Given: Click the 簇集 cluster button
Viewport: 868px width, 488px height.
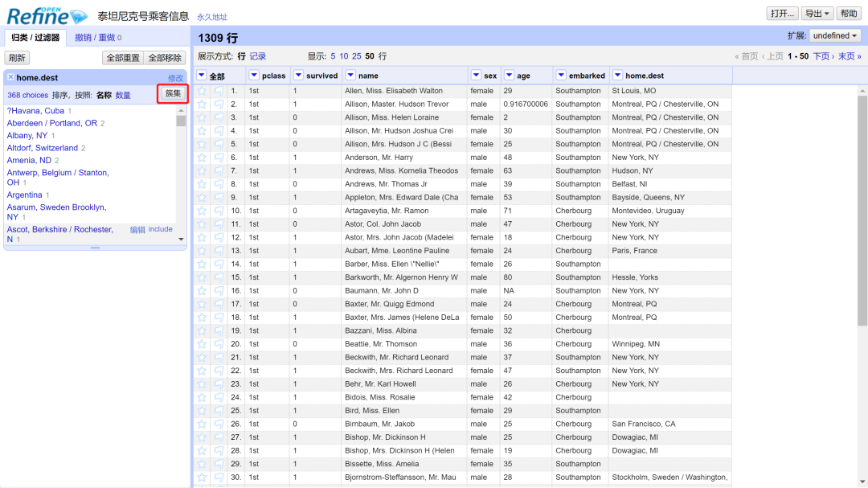Looking at the screenshot, I should [173, 93].
